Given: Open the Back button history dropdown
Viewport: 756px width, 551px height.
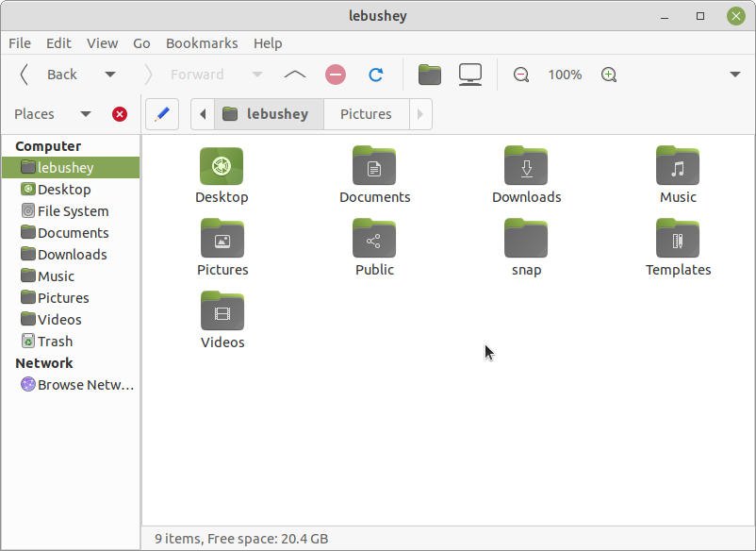Looking at the screenshot, I should [110, 75].
